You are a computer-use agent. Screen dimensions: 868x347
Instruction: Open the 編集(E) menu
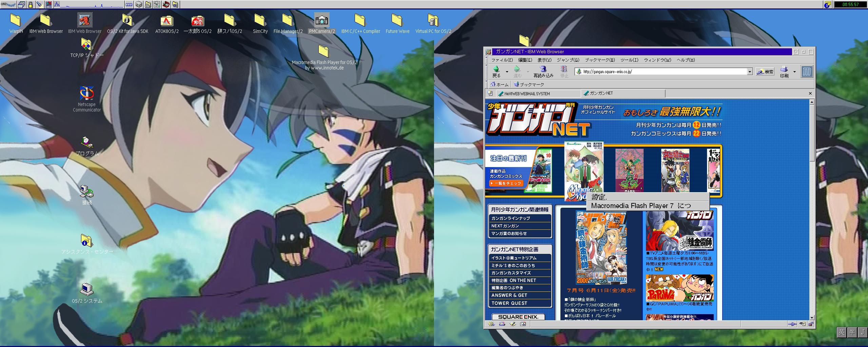525,60
